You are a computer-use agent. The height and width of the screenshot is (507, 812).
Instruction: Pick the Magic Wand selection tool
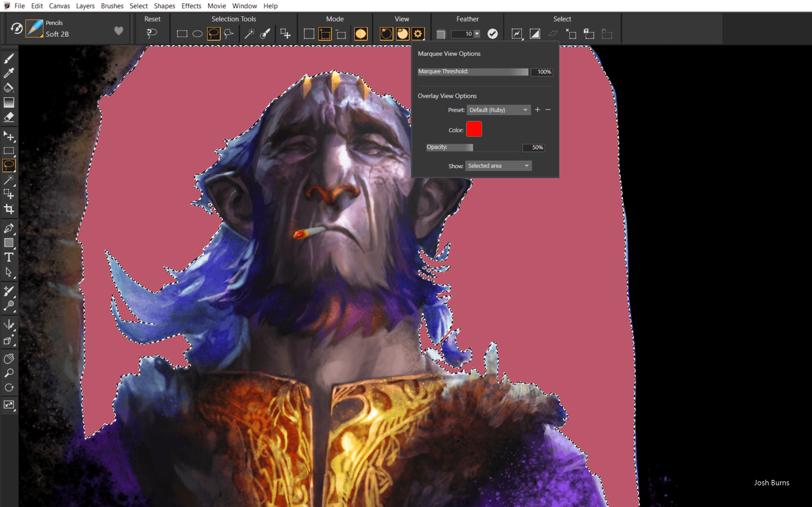click(x=249, y=34)
